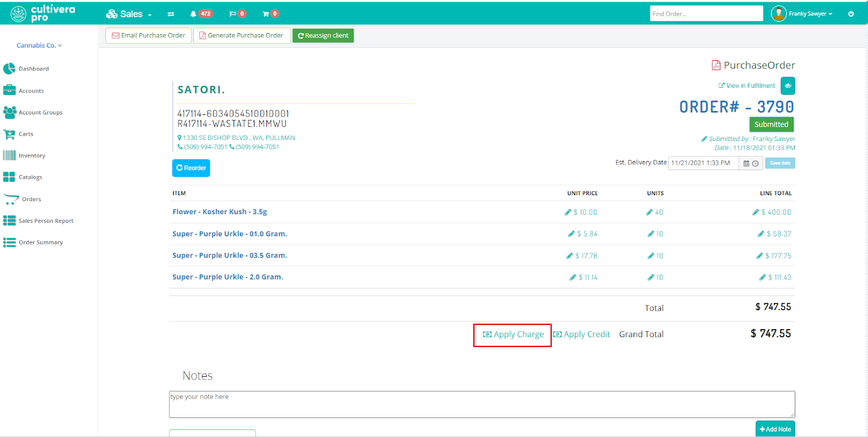Toggle the eye visibility button near order
Image resolution: width=868 pixels, height=437 pixels.
pyautogui.click(x=788, y=86)
